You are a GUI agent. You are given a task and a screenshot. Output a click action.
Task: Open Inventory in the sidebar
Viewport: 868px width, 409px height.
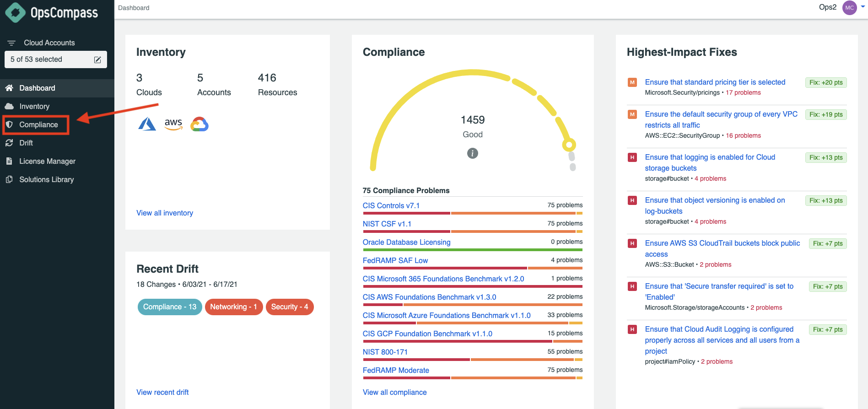[57, 106]
